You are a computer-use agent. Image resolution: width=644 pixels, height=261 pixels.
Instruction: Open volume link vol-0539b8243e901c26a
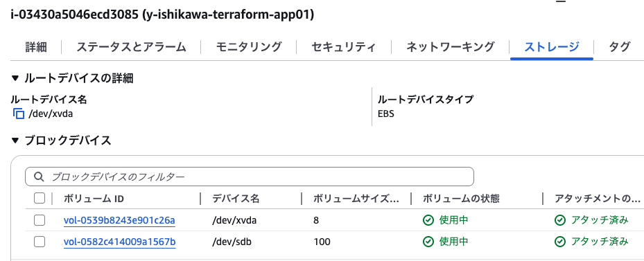(x=119, y=220)
